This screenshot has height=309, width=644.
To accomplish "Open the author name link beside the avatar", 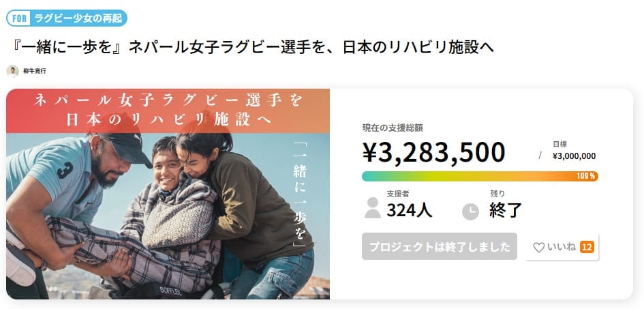I will tap(35, 71).
